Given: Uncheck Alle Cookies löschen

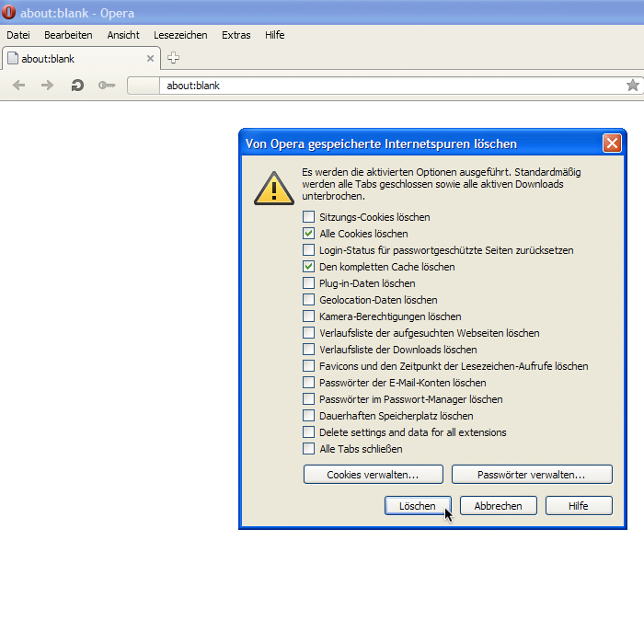Looking at the screenshot, I should point(308,234).
